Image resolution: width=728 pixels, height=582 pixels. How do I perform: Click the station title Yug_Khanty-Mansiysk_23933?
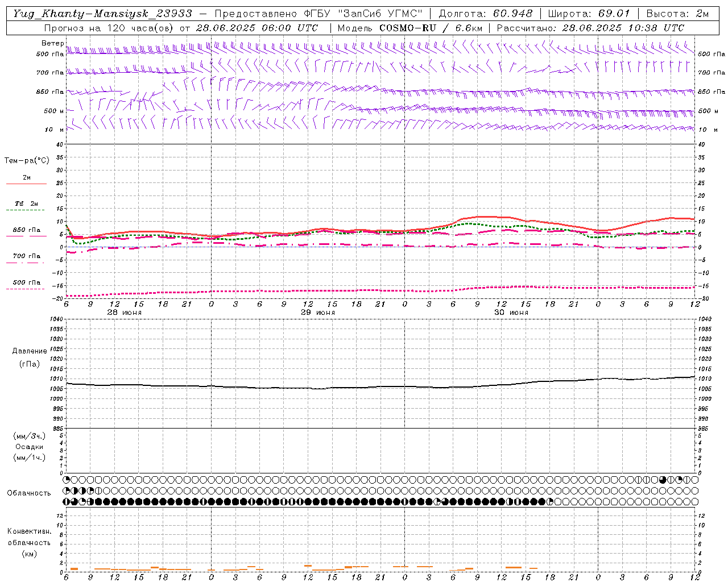coord(102,14)
